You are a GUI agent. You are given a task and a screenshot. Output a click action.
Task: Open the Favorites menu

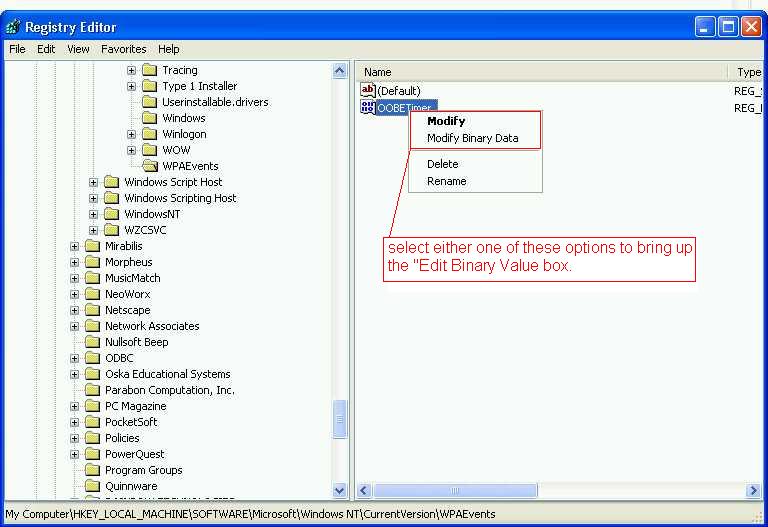123,49
